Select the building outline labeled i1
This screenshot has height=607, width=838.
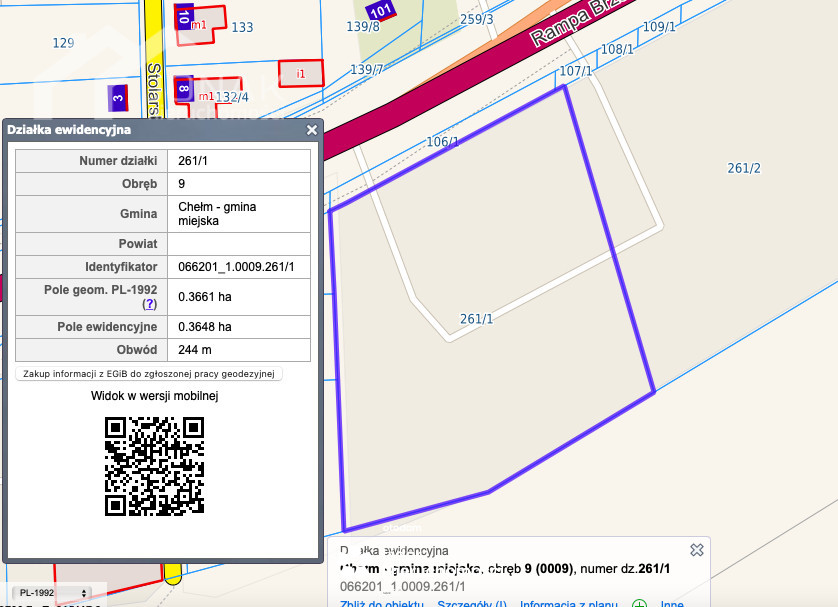tap(301, 73)
